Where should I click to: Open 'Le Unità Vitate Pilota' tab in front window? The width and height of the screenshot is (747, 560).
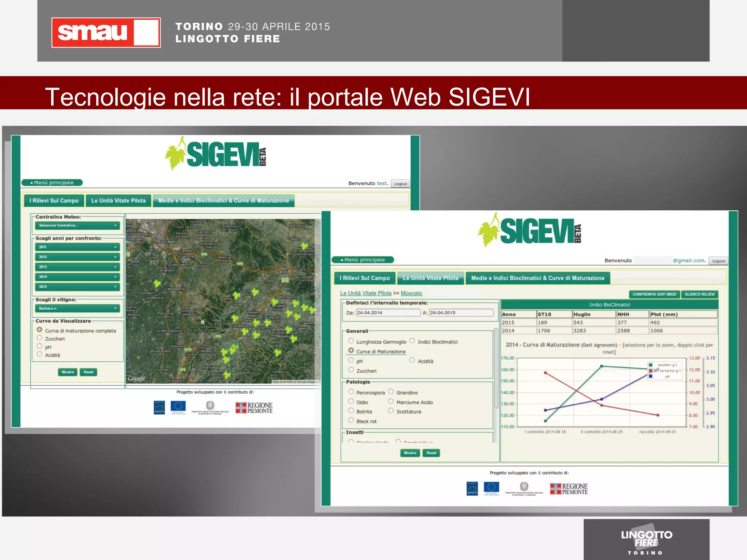(x=430, y=278)
